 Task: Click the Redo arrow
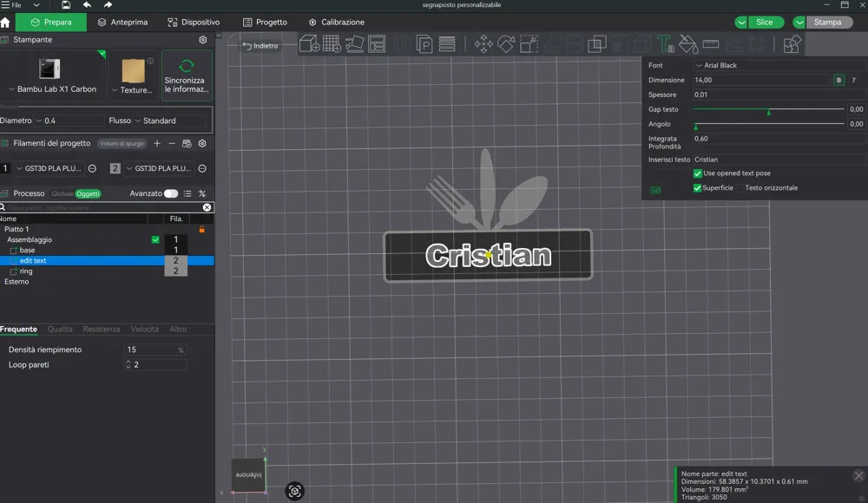point(108,5)
